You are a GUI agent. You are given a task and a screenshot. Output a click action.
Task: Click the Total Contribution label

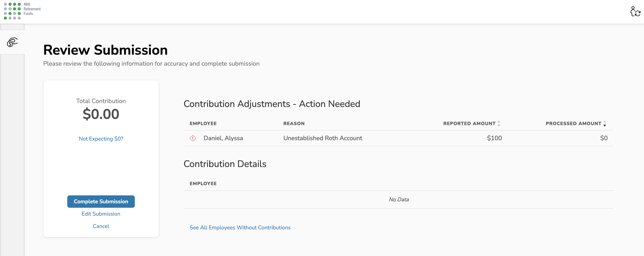click(101, 101)
